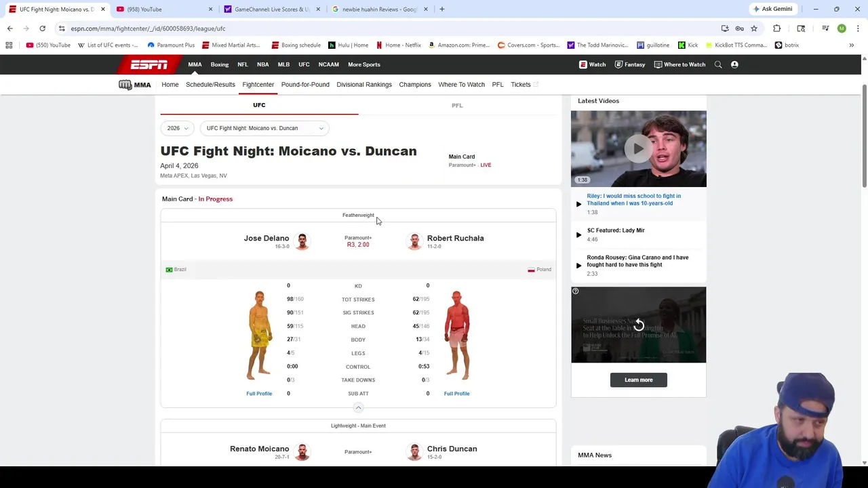Screen dimensions: 868x488
Task: Open Where to Watch in MMA nav
Action: point(461,85)
